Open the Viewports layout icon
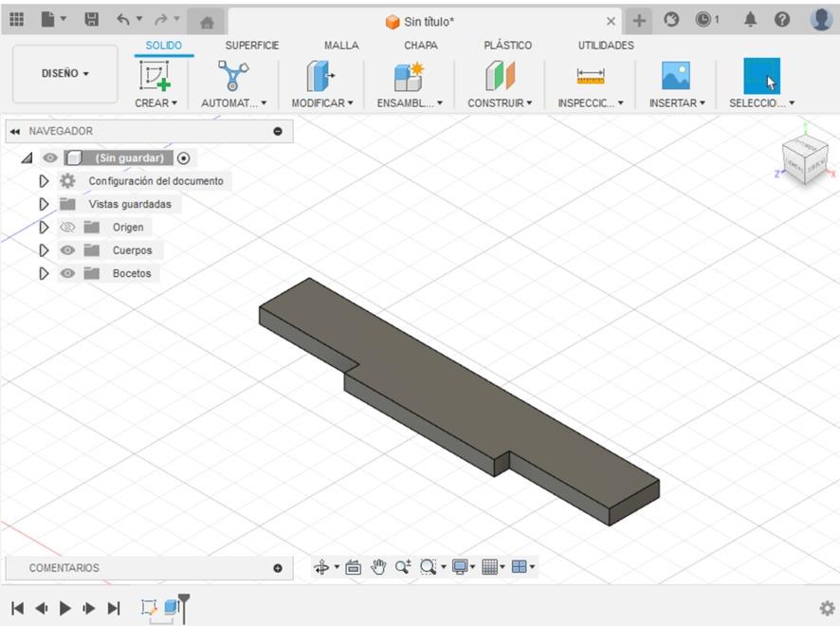840x626 pixels. (x=520, y=566)
